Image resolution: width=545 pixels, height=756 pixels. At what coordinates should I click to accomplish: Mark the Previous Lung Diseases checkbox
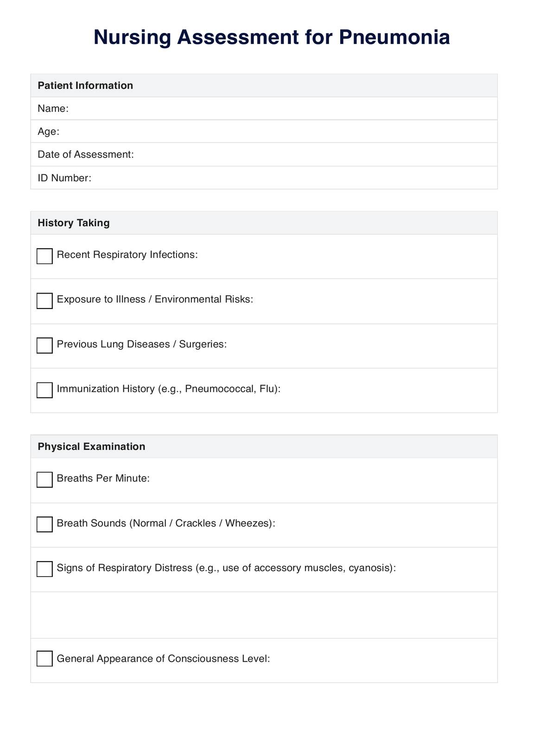tap(44, 346)
